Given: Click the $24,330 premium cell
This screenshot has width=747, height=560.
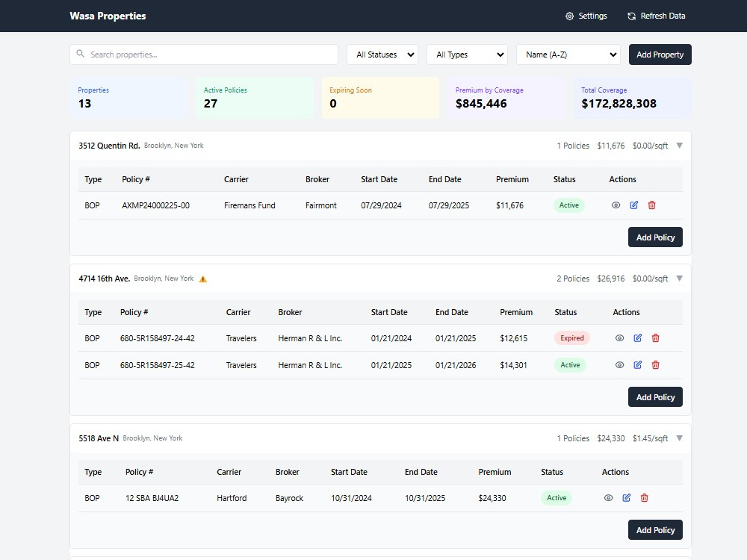Looking at the screenshot, I should click(x=492, y=498).
